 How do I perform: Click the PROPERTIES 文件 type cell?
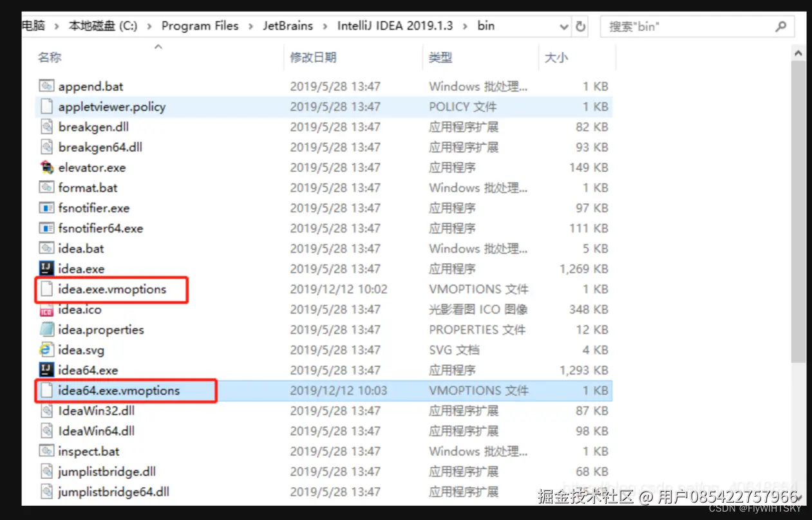(x=477, y=330)
